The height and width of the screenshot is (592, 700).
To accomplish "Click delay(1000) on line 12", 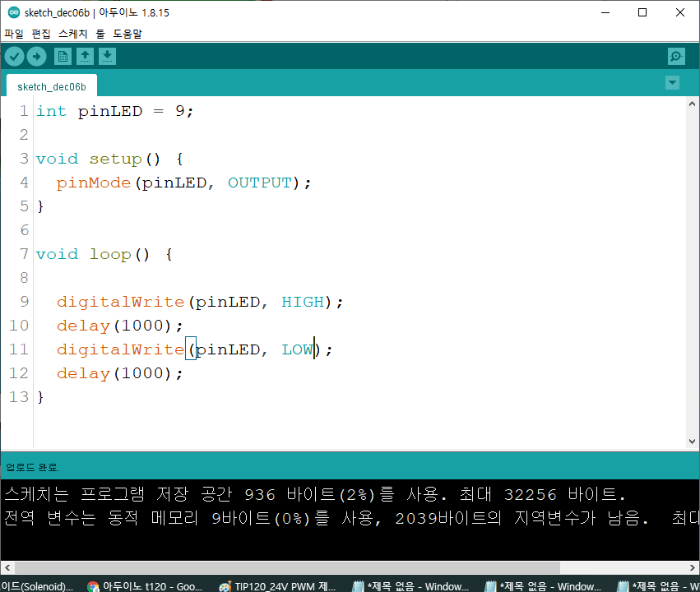I will (x=119, y=374).
